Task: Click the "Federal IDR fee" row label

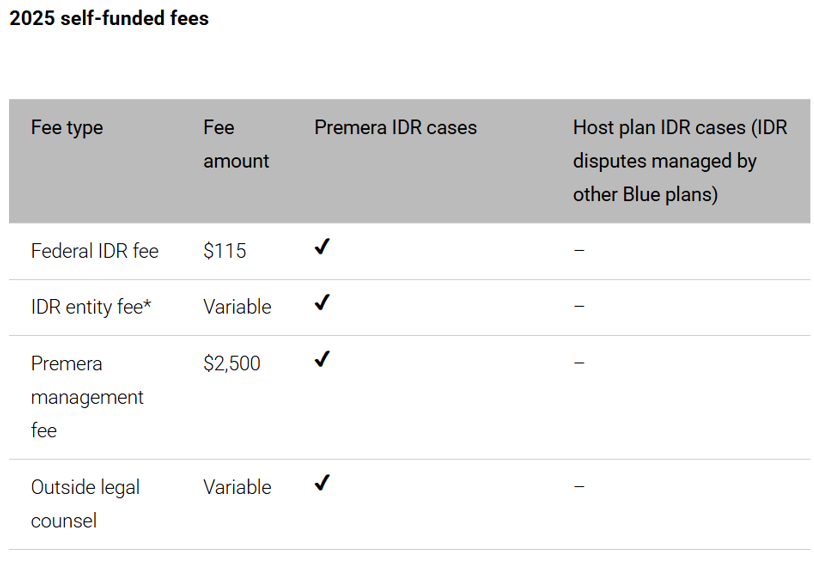Action: (x=95, y=251)
